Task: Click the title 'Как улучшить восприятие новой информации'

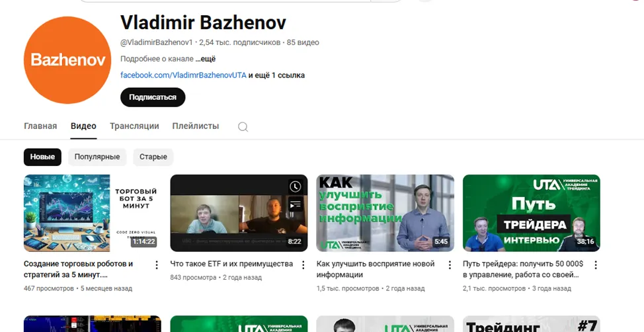Action: (376, 269)
